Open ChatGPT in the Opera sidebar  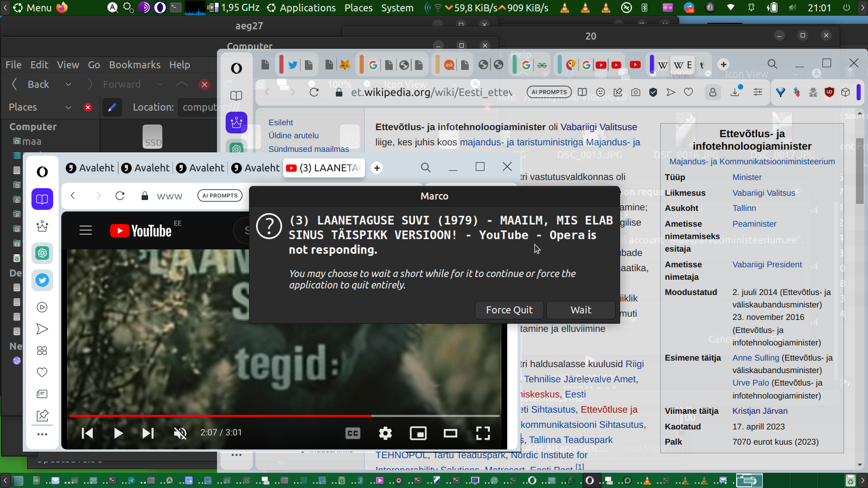[42, 253]
